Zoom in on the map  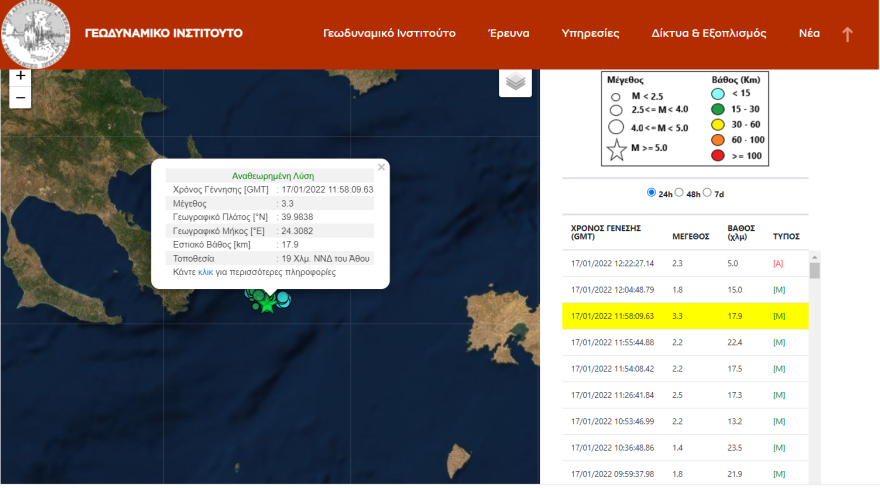pos(21,76)
